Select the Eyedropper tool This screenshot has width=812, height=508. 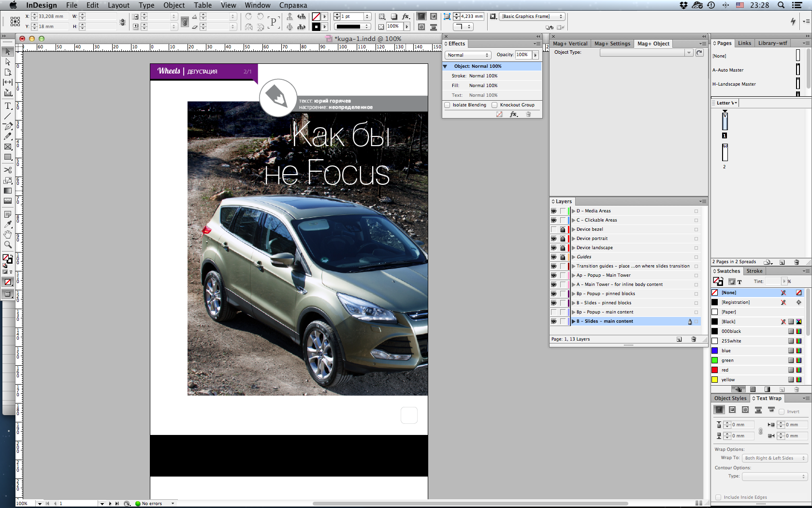8,224
